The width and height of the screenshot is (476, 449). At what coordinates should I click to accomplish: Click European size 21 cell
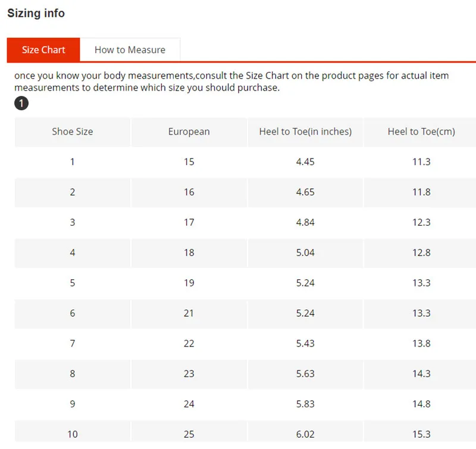(x=189, y=313)
